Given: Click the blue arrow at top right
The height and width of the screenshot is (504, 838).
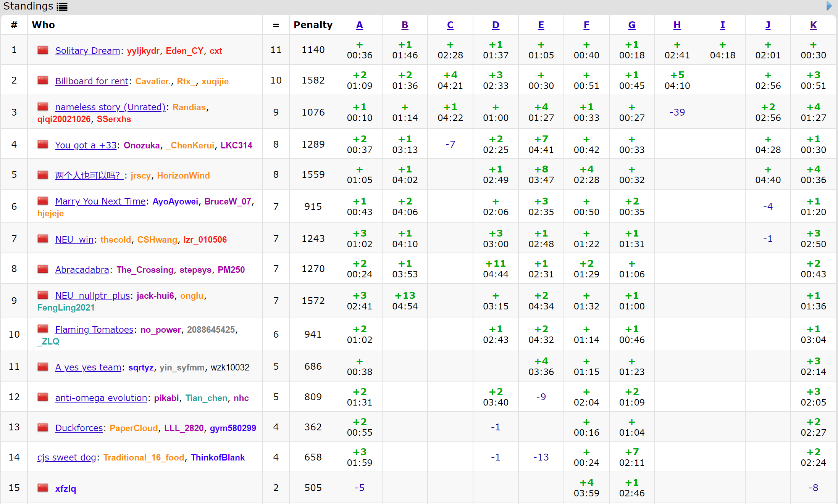Looking at the screenshot, I should point(829,6).
